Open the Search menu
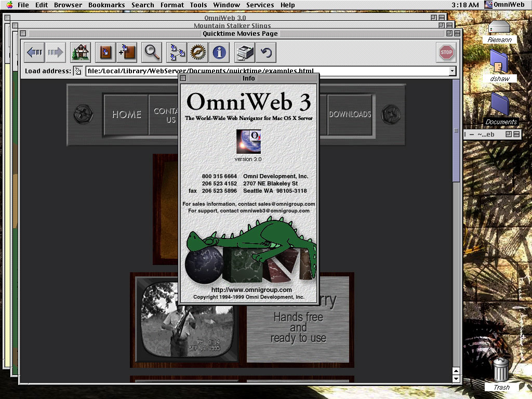532x399 pixels. [x=142, y=5]
